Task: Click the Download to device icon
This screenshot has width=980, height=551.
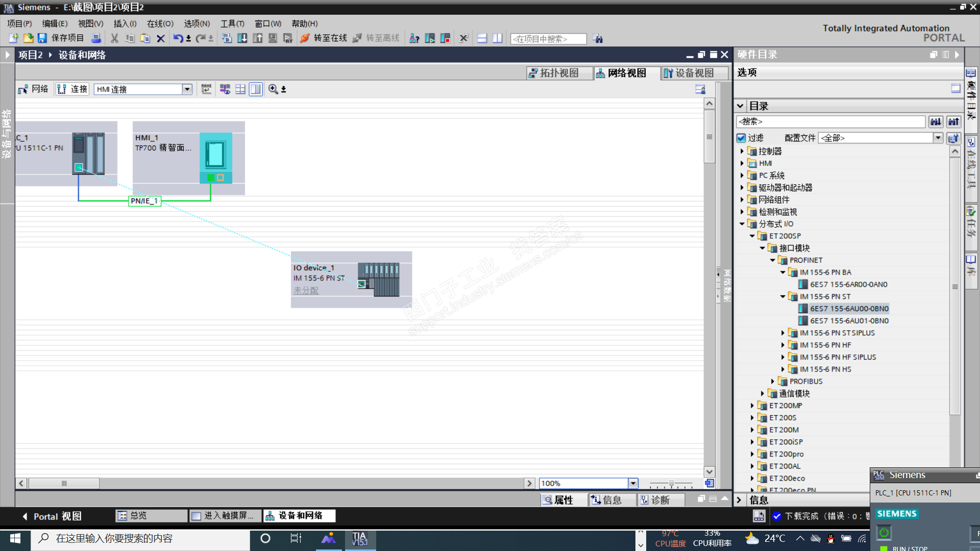Action: point(242,38)
